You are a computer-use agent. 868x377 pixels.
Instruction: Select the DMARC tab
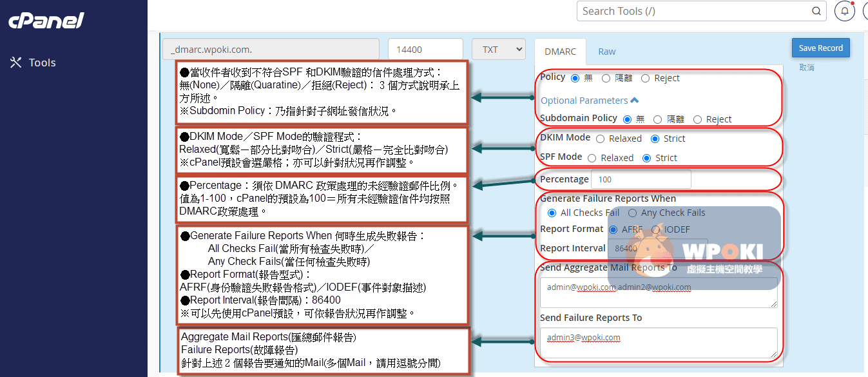pos(560,52)
